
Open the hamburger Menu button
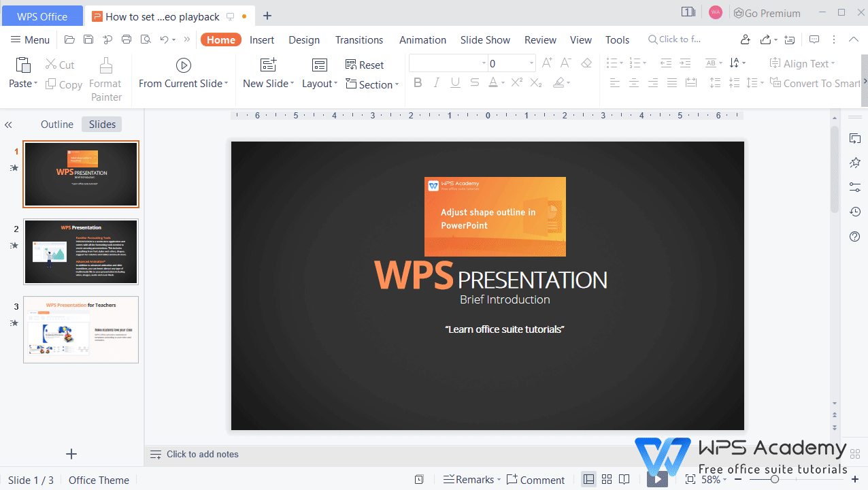pos(31,39)
